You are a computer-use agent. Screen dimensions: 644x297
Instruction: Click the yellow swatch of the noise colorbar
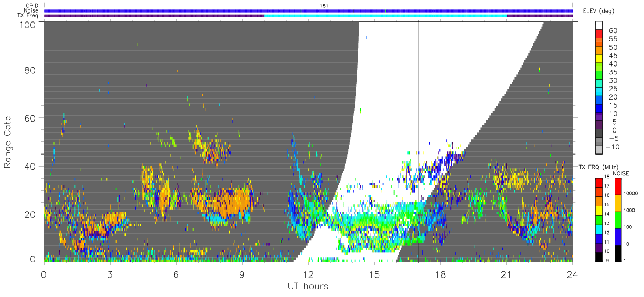618,203
